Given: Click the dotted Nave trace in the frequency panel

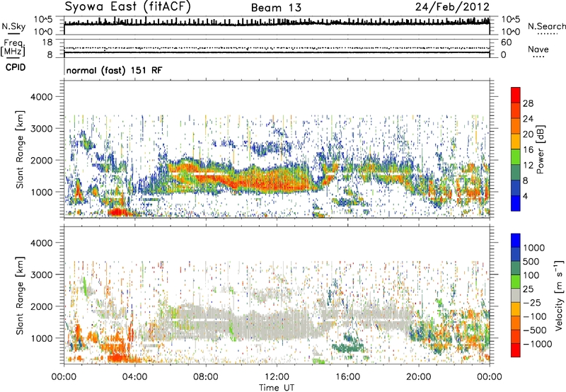Looking at the screenshot, I should click(x=277, y=48).
